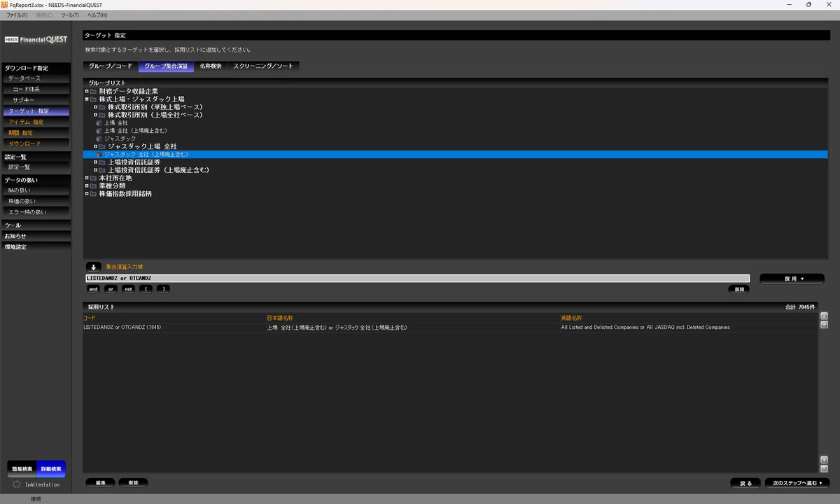Click the 戻る button
This screenshot has width=840, height=504.
pyautogui.click(x=745, y=483)
